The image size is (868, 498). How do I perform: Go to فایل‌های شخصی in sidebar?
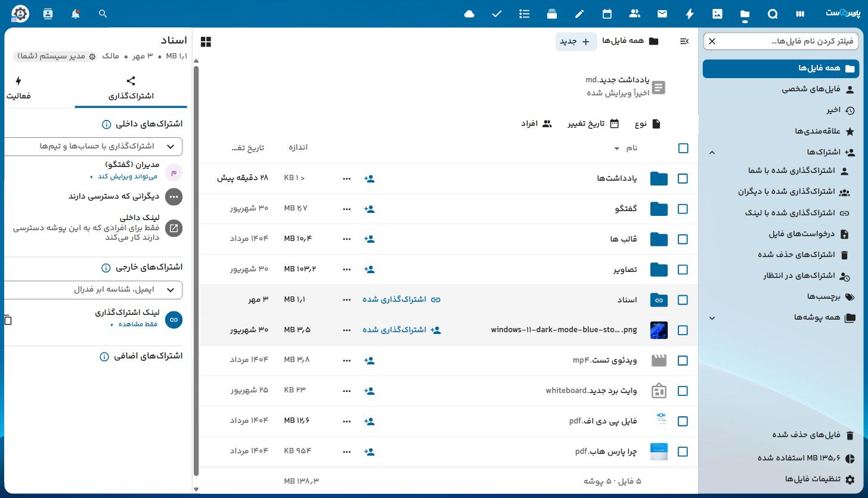coord(781,89)
